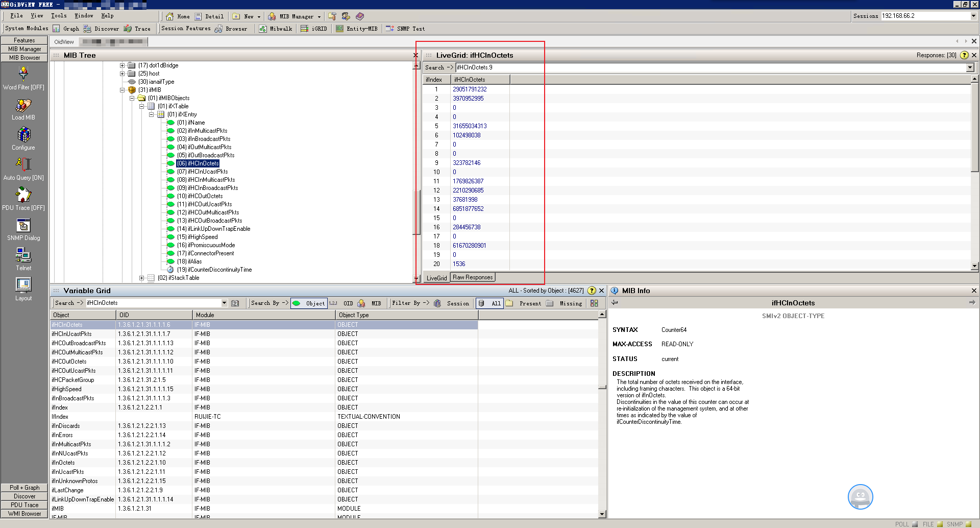
Task: Toggle the Word Filter icon in sidebar
Action: tap(23, 75)
